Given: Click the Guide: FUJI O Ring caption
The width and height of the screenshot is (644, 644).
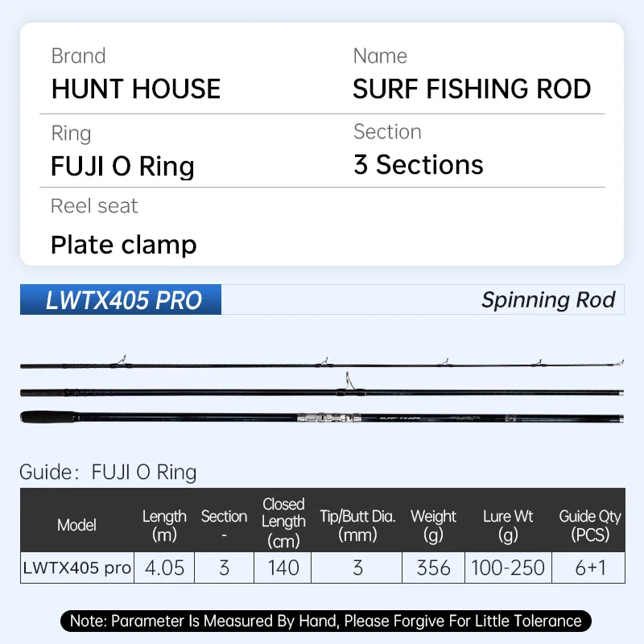Looking at the screenshot, I should 108,472.
